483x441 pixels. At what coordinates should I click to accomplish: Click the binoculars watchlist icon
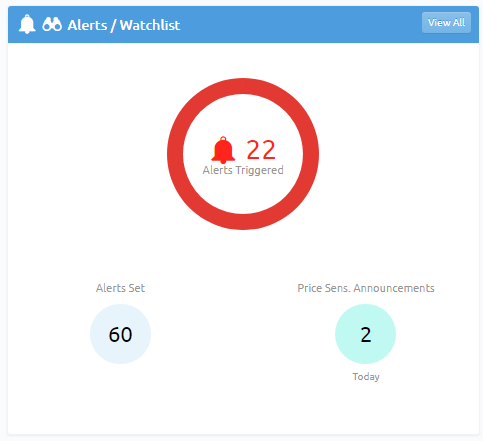52,24
